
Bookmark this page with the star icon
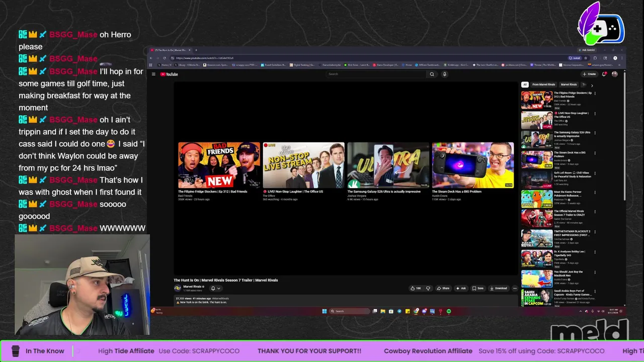(x=586, y=58)
